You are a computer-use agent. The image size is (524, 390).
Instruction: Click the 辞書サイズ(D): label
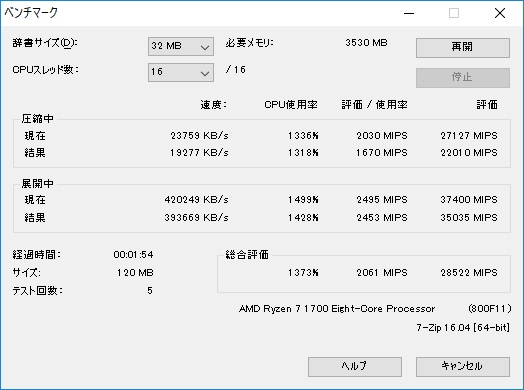[x=45, y=43]
